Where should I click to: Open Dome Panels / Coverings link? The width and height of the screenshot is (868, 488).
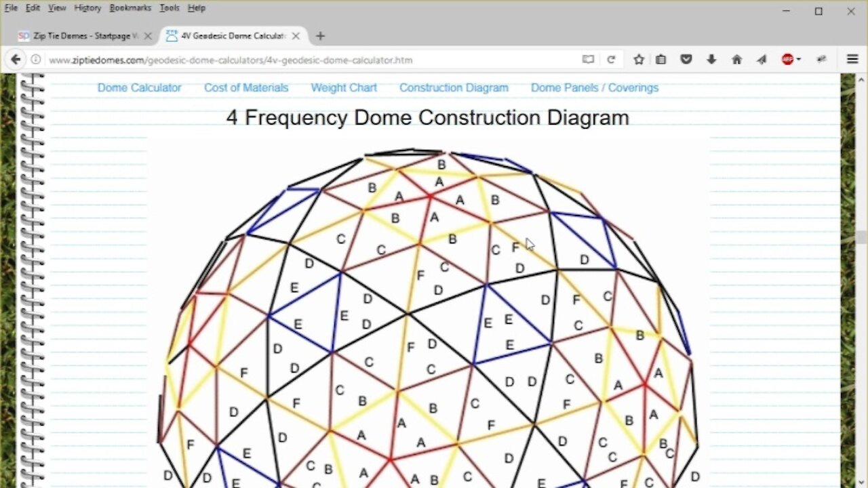[x=595, y=87]
